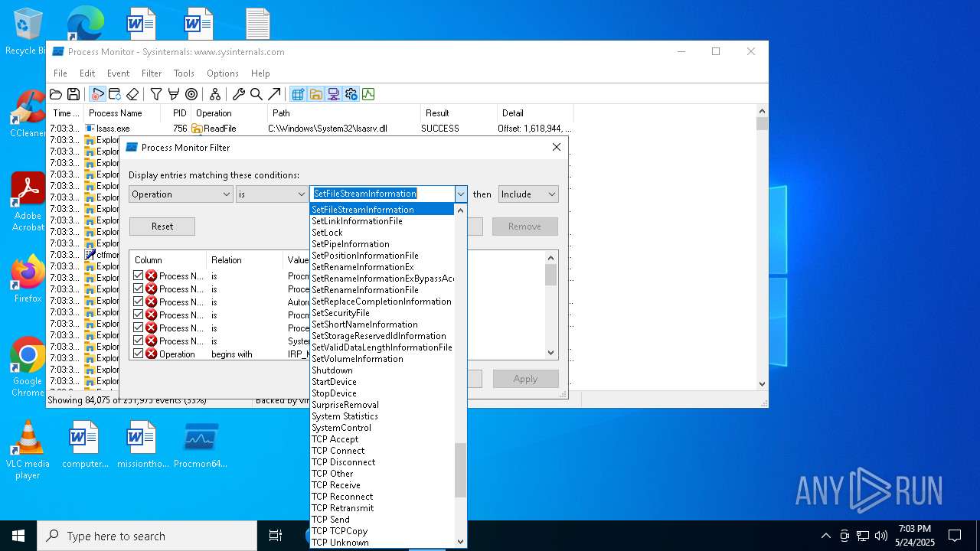Viewport: 980px width, 551px height.
Task: Uncheck sixth Process N... filter row checkbox
Action: point(139,341)
